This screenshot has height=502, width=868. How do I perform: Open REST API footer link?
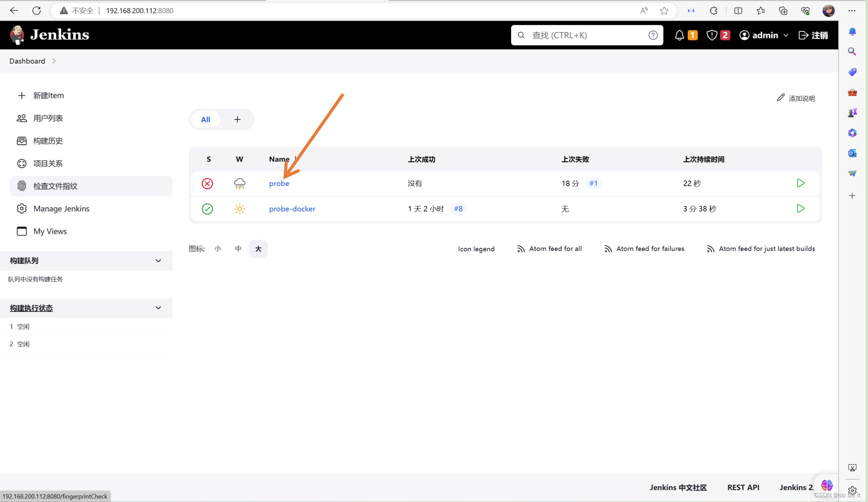coord(743,487)
